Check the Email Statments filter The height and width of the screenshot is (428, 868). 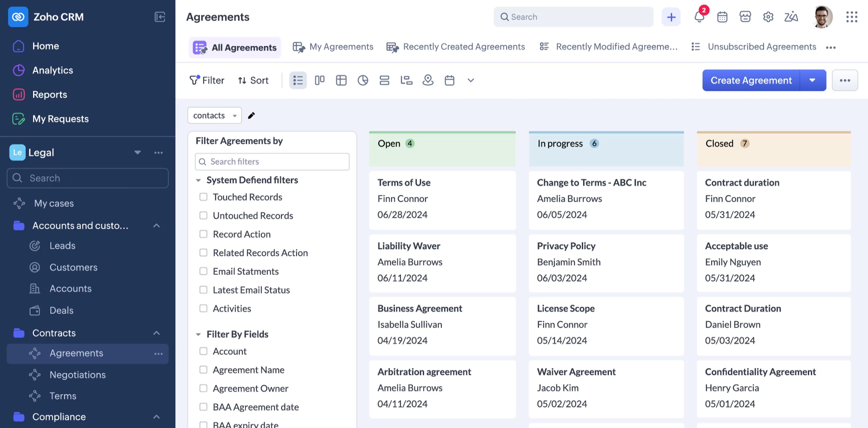tap(203, 271)
